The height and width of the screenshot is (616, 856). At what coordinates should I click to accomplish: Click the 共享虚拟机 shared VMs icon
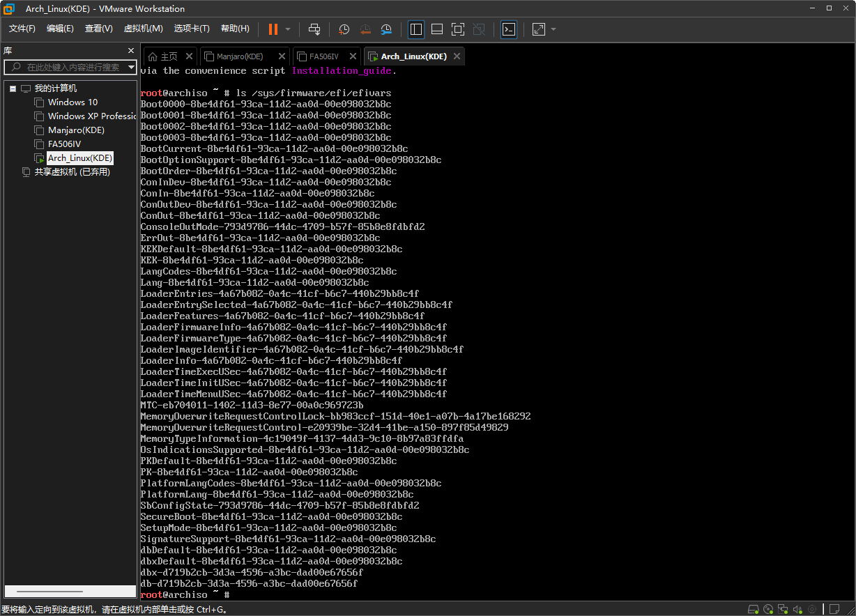click(x=26, y=172)
